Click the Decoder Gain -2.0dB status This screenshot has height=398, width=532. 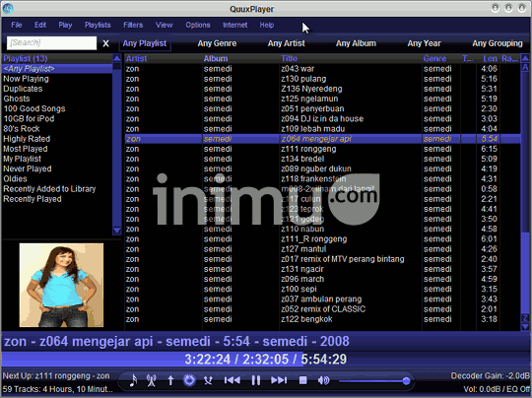pos(491,376)
